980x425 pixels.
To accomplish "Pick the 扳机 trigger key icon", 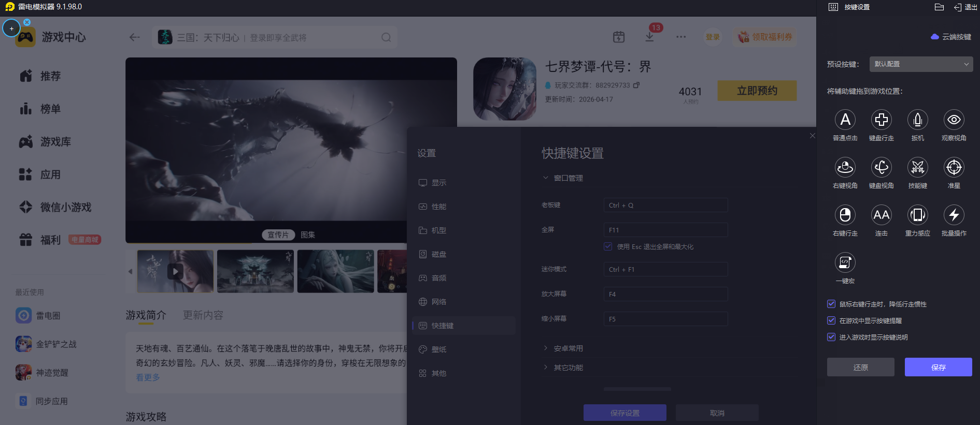I will click(917, 120).
